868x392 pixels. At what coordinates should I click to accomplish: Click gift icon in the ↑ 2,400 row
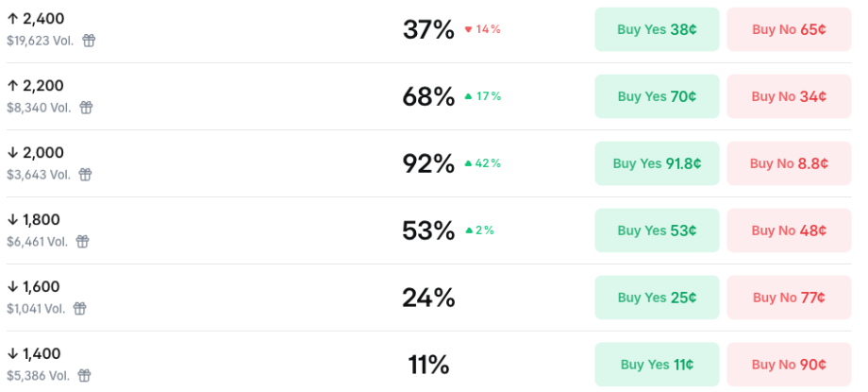89,41
